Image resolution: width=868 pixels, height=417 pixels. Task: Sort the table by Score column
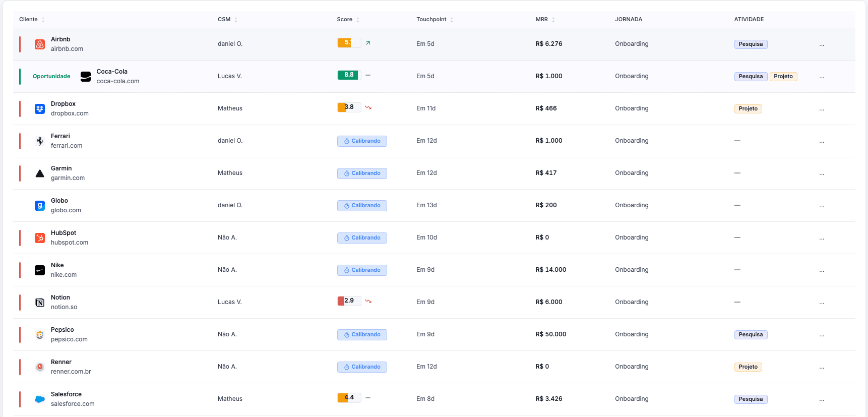point(348,20)
